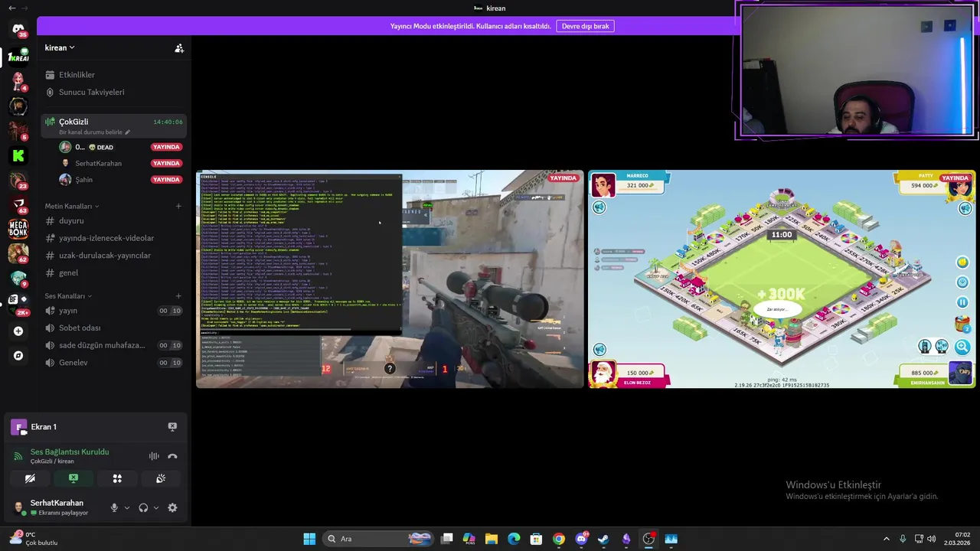The width and height of the screenshot is (980, 551).
Task: Open weather widget '0°C Çok bulutlu'
Action: click(x=32, y=538)
